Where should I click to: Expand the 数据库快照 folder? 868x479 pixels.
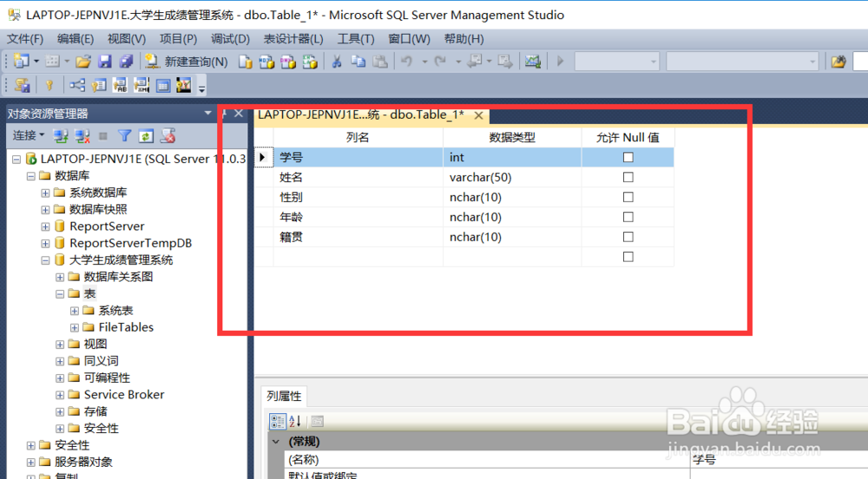pos(45,210)
